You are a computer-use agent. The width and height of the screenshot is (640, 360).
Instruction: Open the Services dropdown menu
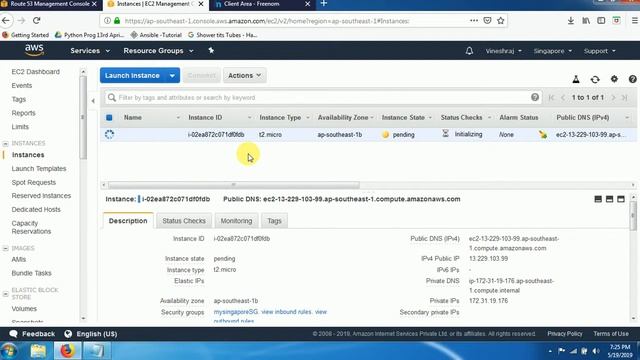point(90,51)
